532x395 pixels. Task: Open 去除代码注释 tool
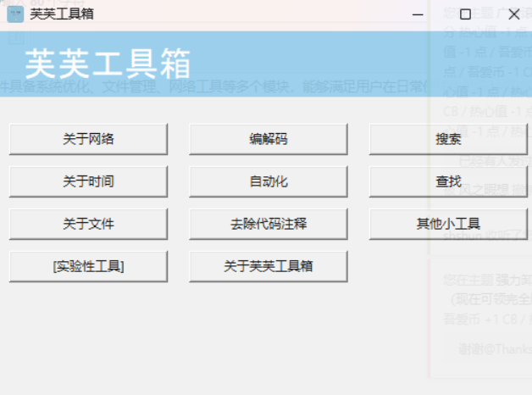269,224
